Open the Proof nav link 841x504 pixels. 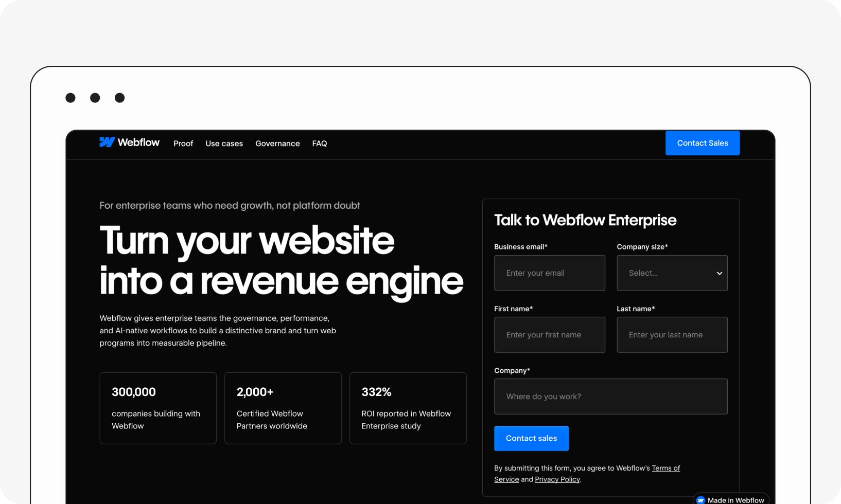183,143
